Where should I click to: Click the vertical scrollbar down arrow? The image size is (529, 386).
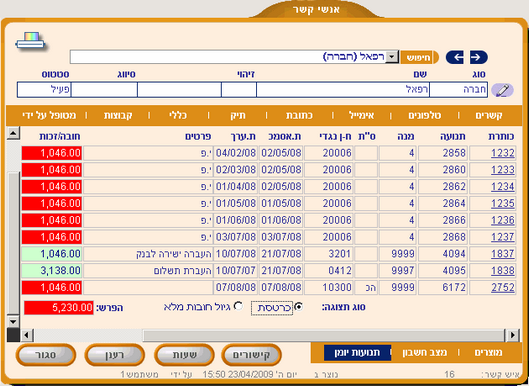click(13, 321)
